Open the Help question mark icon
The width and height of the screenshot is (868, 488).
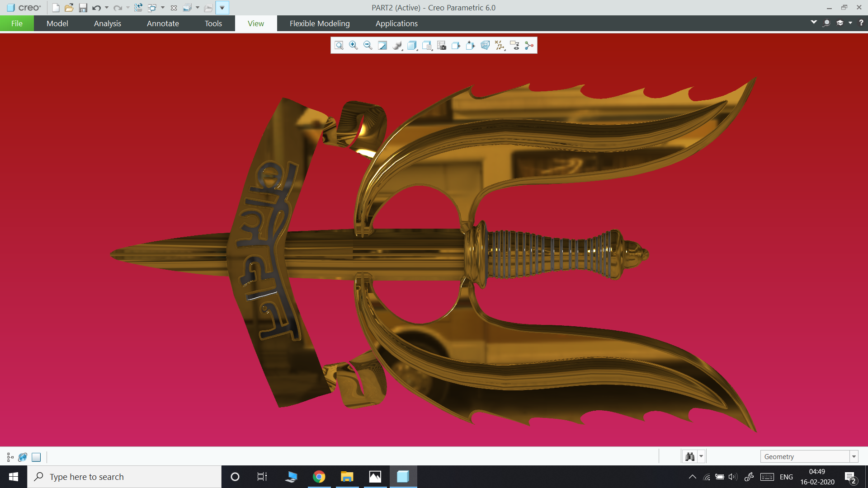[x=861, y=23]
